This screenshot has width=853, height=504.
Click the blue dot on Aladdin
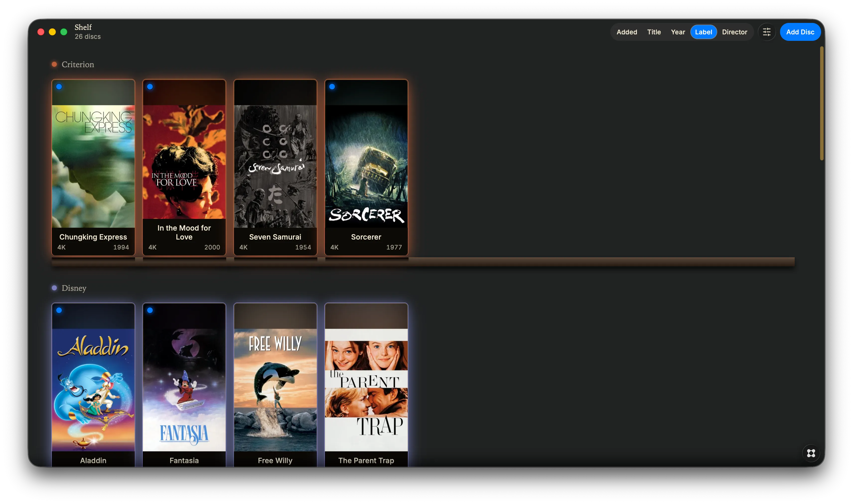(x=59, y=310)
